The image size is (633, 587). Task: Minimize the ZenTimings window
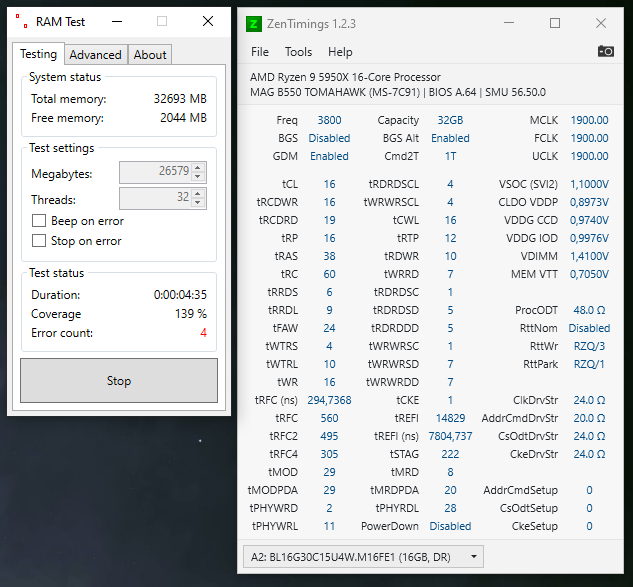point(509,23)
